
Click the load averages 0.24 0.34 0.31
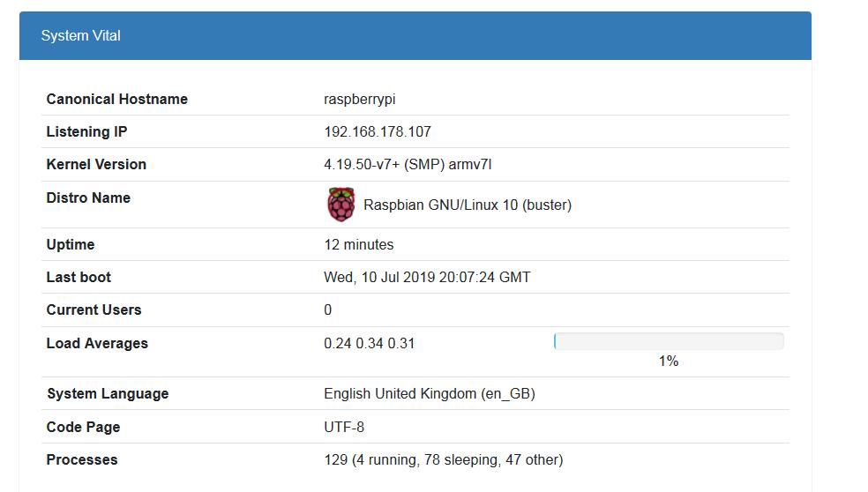click(x=369, y=344)
